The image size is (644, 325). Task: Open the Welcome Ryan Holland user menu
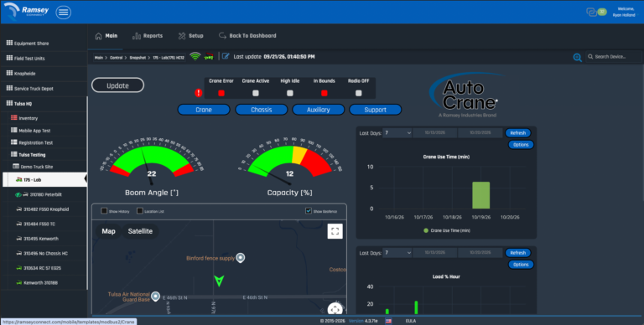coord(625,12)
